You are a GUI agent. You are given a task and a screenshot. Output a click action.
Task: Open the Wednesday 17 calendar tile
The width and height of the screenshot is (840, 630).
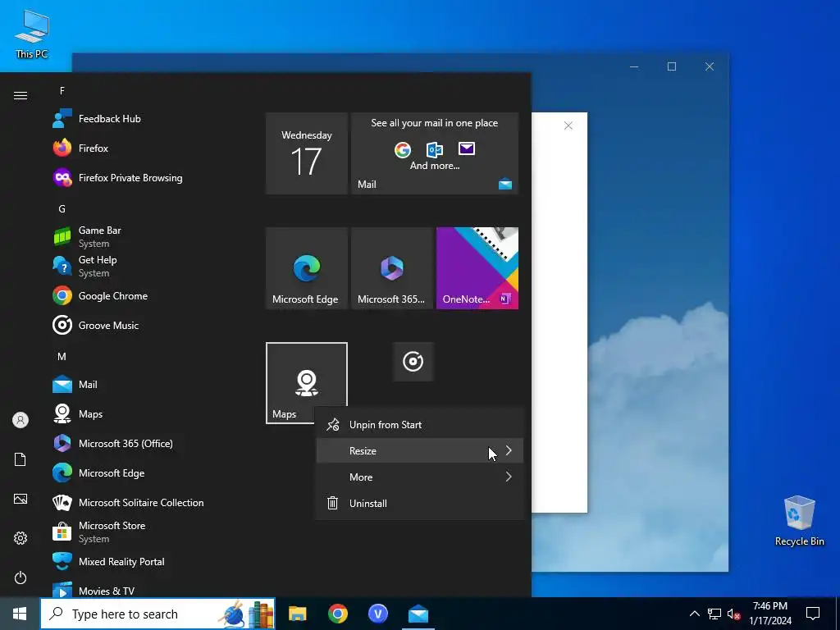point(307,153)
